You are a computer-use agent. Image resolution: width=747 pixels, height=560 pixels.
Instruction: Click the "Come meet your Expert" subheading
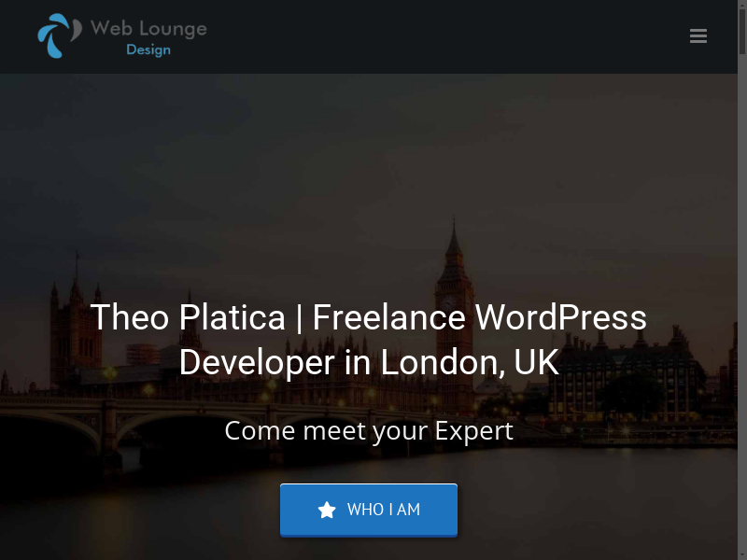click(x=369, y=431)
